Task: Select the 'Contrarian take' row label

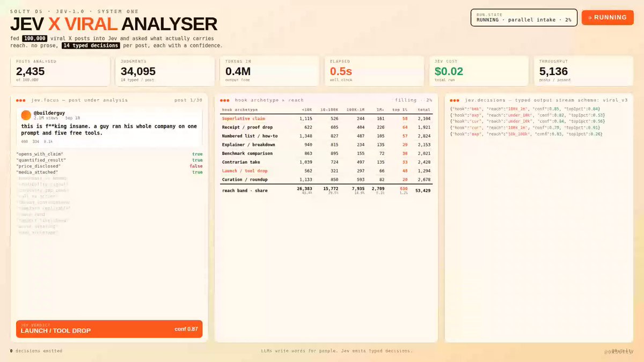Action: [x=240, y=162]
